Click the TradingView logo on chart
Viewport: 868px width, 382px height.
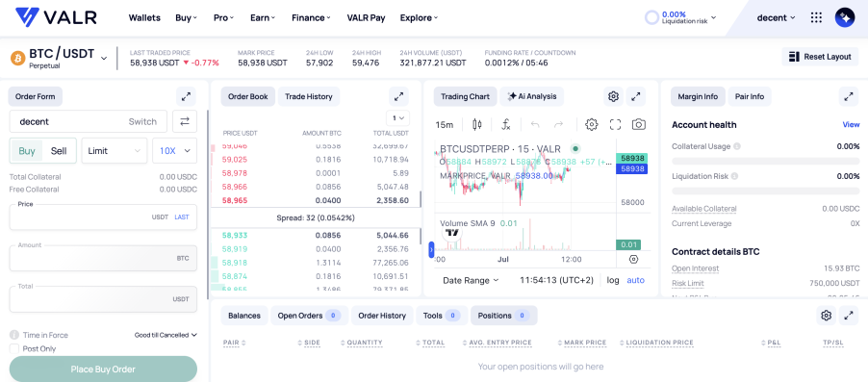[x=453, y=233]
